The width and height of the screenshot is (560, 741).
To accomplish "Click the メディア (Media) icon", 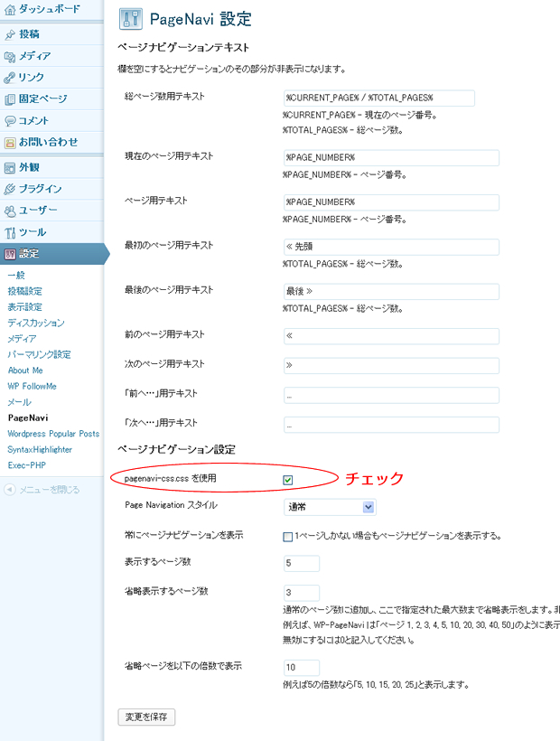I will (10, 56).
